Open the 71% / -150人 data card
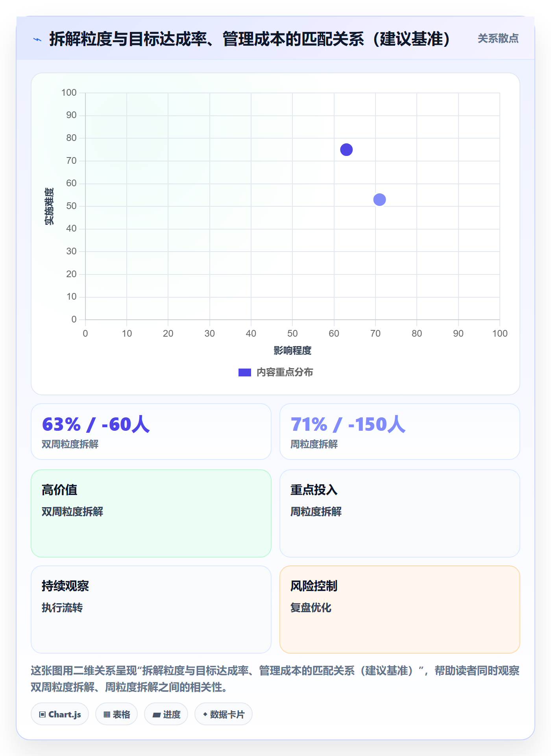Image resolution: width=551 pixels, height=756 pixels. [400, 432]
